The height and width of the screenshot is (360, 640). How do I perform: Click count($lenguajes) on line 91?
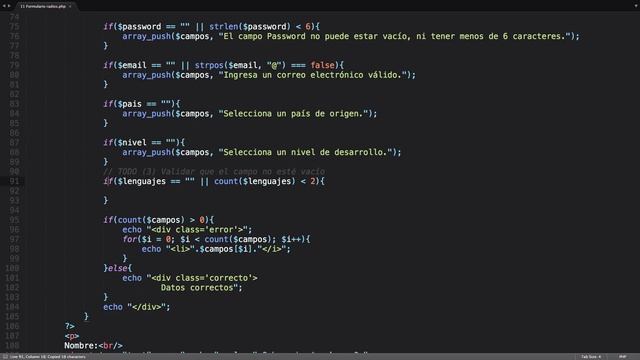pos(255,181)
